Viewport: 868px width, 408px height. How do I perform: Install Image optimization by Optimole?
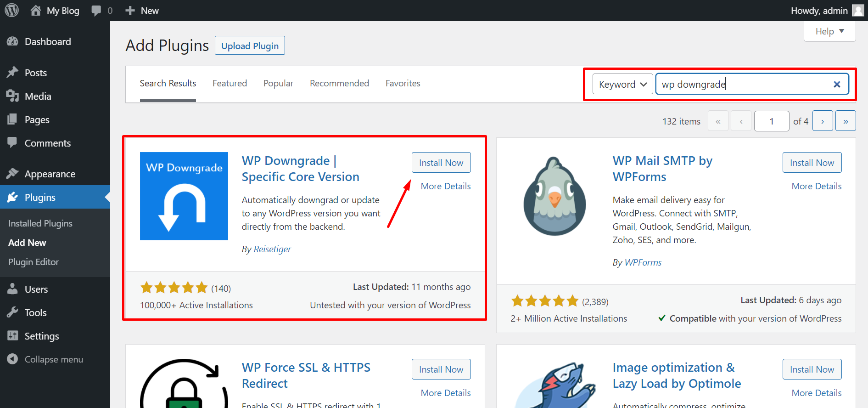click(812, 369)
